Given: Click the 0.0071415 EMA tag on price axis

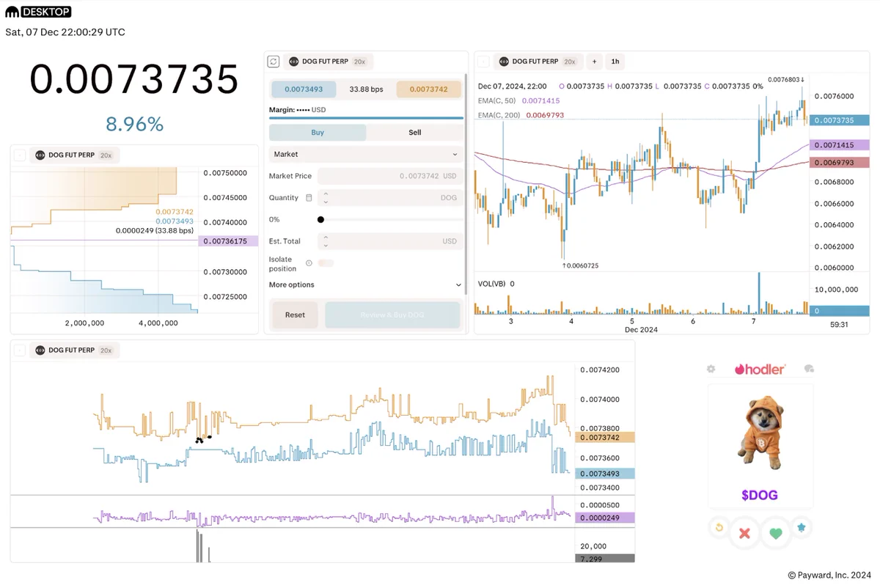Looking at the screenshot, I should (839, 145).
